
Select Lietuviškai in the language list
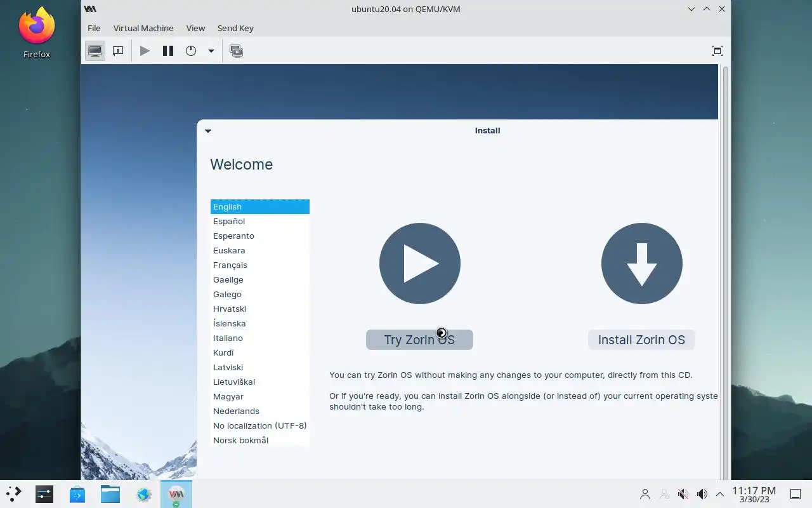click(x=260, y=382)
